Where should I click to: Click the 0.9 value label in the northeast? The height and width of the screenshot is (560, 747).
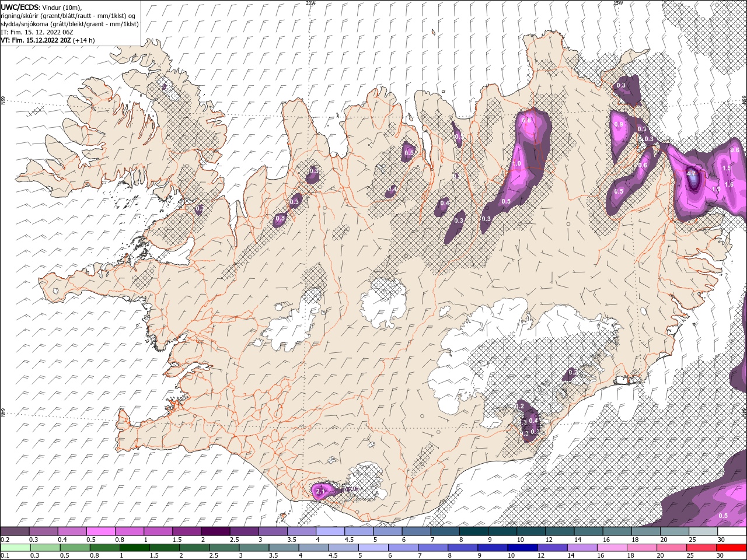(619, 124)
